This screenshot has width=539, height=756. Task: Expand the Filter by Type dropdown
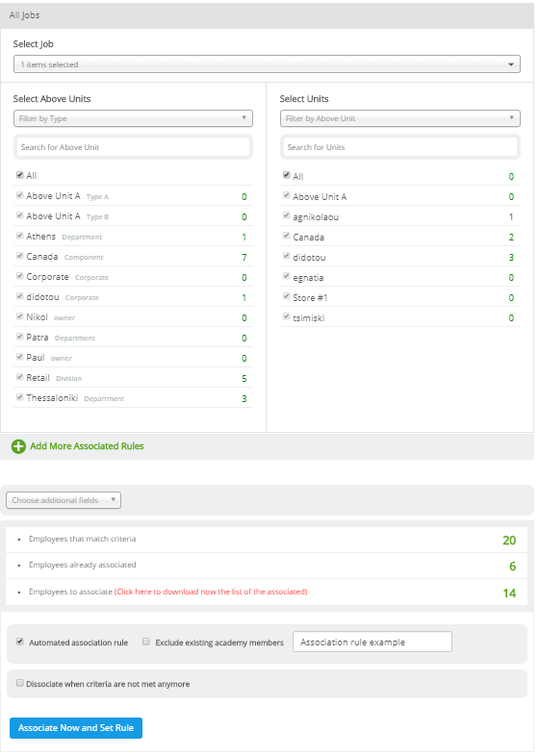click(133, 118)
